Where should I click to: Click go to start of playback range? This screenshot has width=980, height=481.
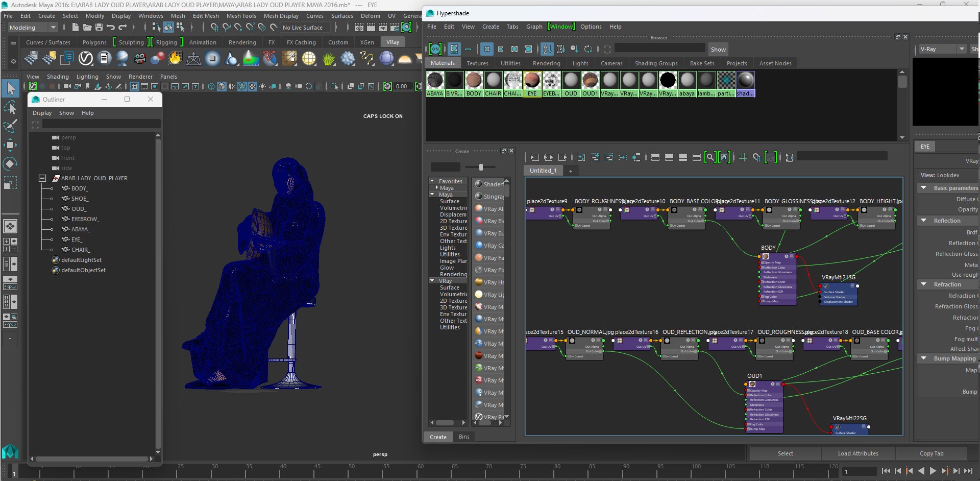pos(886,471)
